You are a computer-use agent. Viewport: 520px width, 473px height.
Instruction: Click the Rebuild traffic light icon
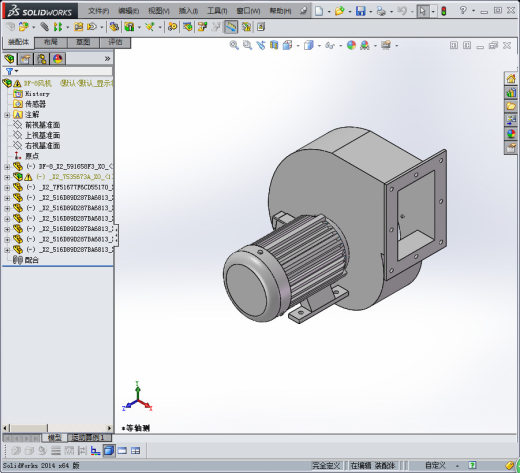(x=444, y=11)
